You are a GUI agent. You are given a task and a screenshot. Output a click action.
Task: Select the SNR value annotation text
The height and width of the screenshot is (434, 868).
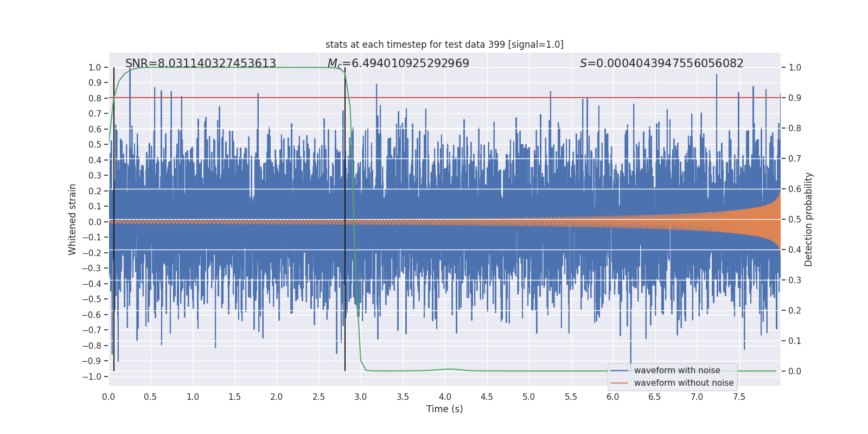pos(201,63)
